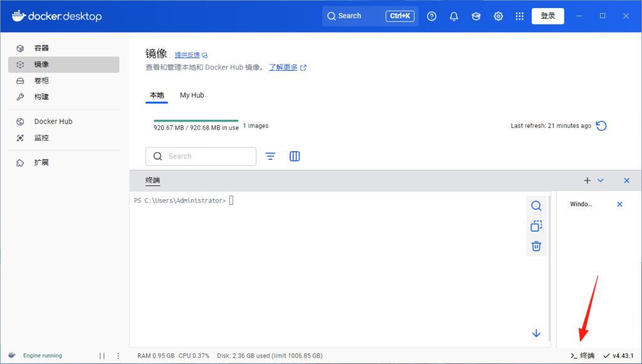Screen dimensions: 642x364
Task: Refresh images showing last refresh progress
Action: (x=601, y=125)
